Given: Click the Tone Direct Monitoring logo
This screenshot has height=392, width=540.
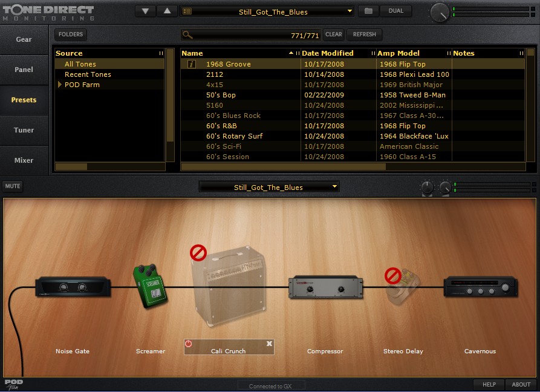Looking at the screenshot, I should [48, 13].
